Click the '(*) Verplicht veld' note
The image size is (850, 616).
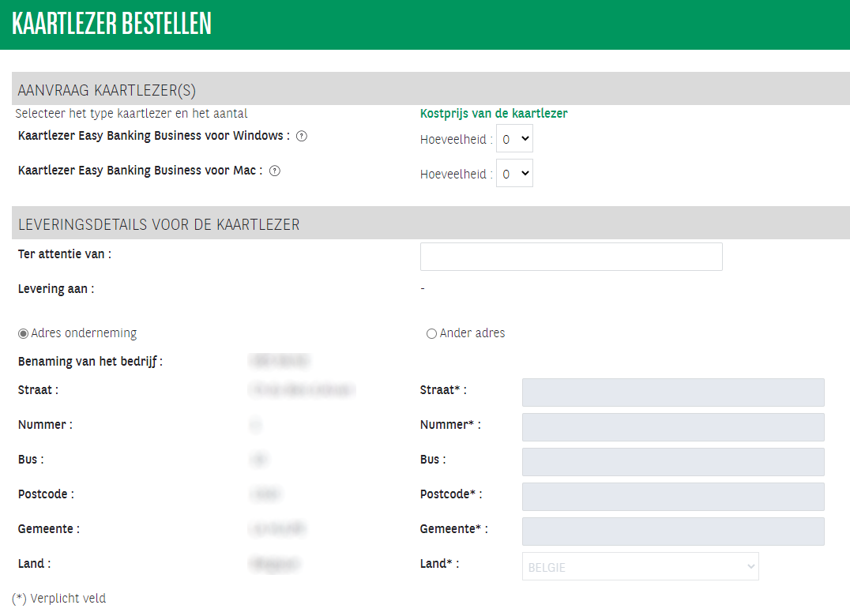59,599
